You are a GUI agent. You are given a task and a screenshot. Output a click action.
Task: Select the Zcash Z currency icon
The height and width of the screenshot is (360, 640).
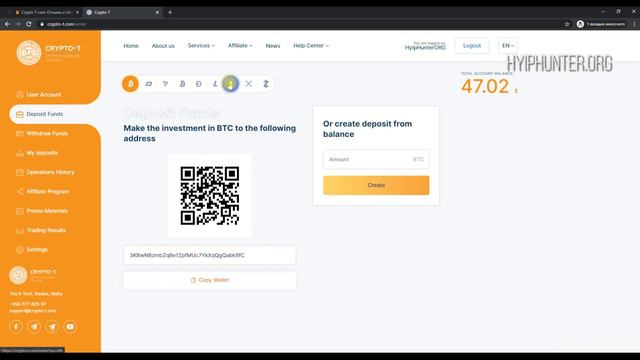266,84
